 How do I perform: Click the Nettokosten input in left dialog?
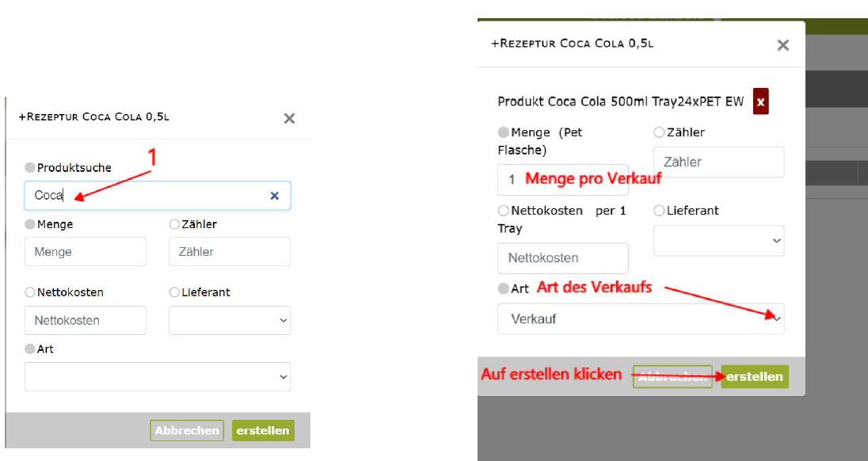[x=86, y=321]
